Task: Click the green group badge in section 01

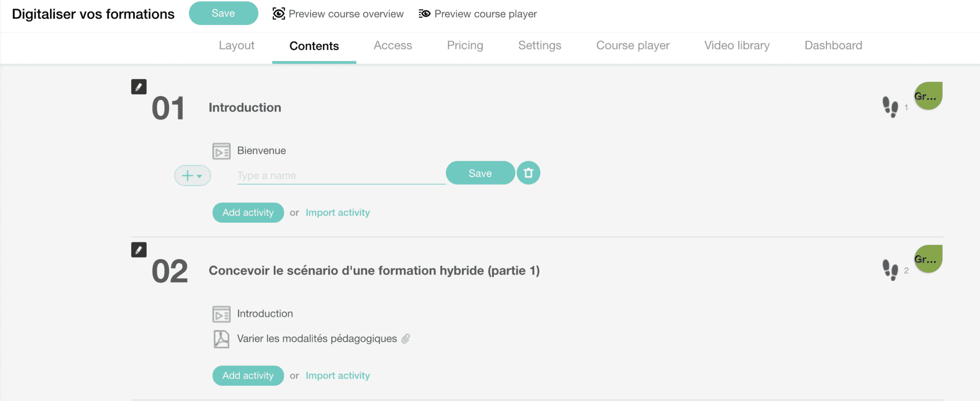Action: tap(928, 96)
